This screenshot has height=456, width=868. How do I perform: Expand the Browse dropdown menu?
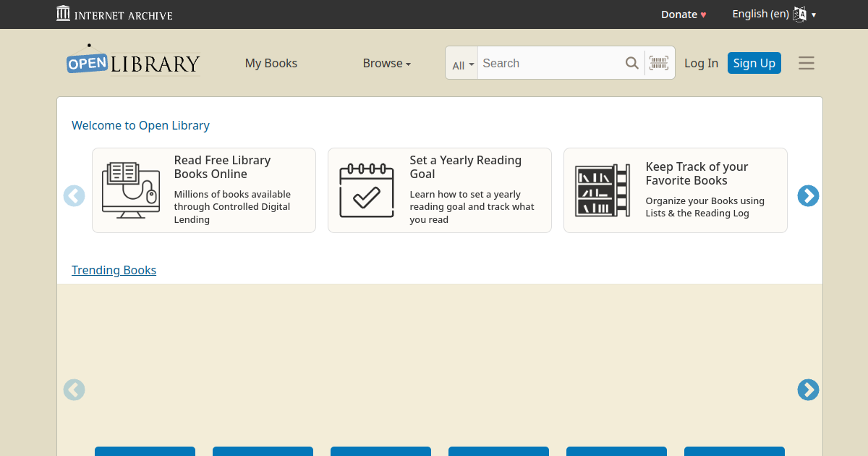[387, 63]
